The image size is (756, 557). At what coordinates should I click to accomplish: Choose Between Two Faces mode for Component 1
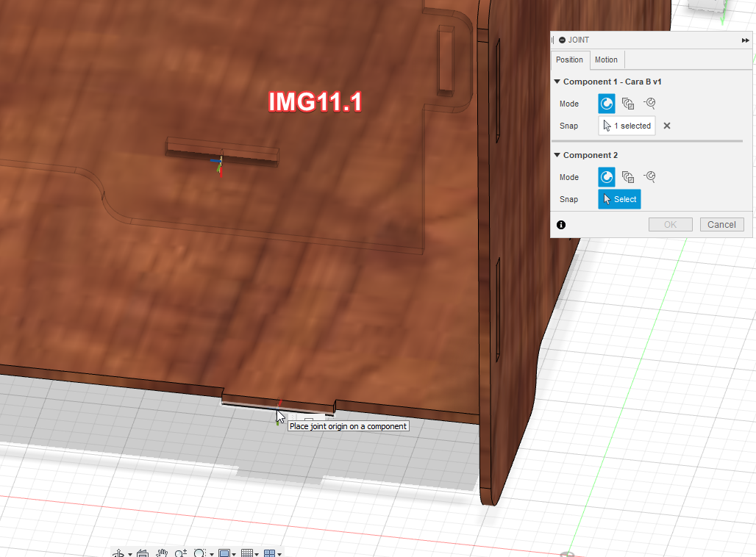point(628,104)
